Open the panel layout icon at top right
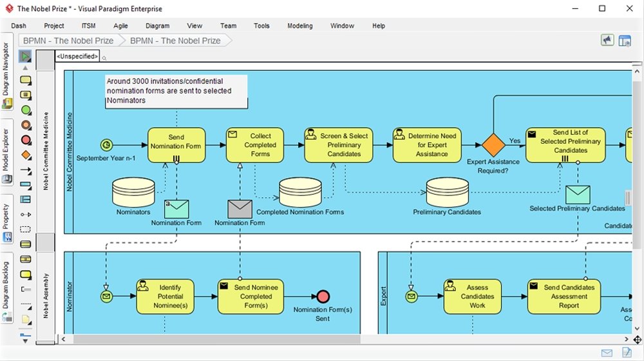This screenshot has height=361, width=644. (x=625, y=41)
